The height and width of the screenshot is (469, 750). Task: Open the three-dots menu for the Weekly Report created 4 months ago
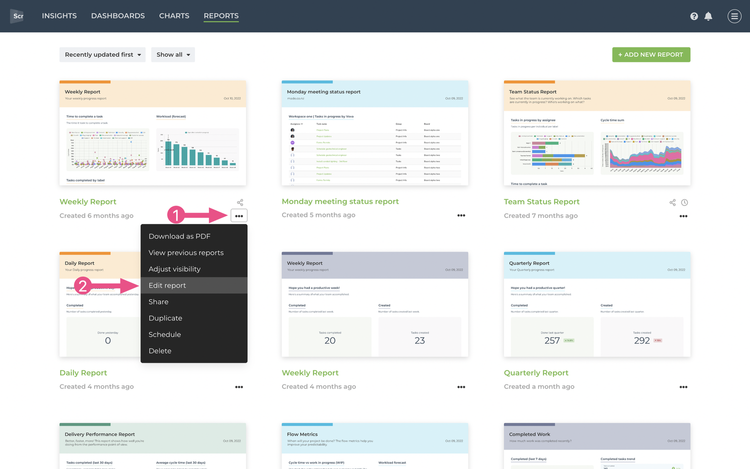tap(461, 387)
